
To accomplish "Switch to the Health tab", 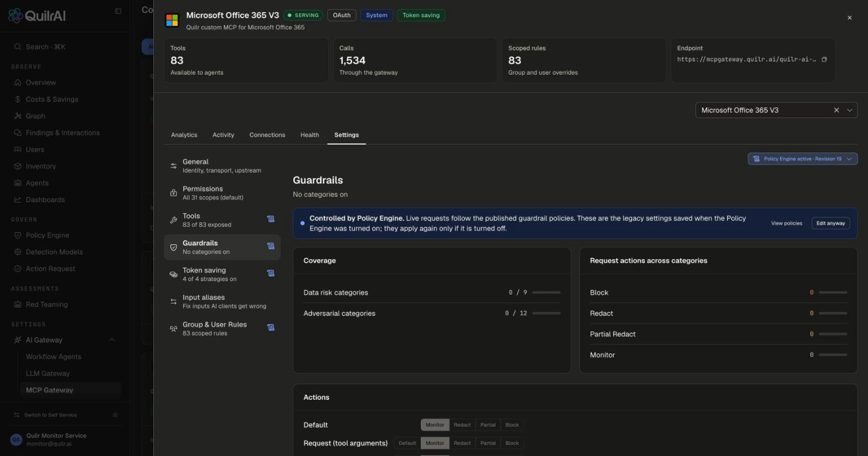I will tap(309, 135).
